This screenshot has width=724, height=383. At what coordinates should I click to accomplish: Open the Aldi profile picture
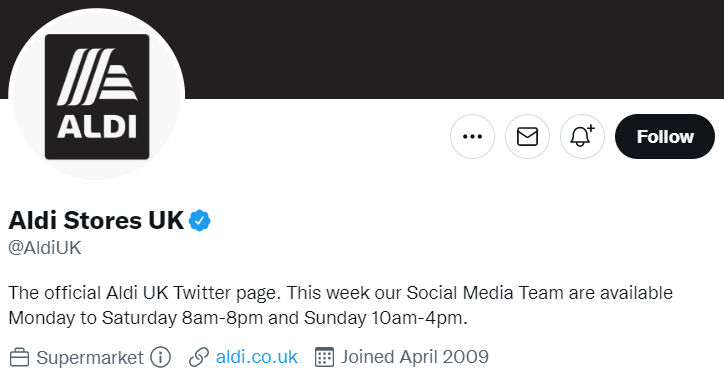point(97,96)
